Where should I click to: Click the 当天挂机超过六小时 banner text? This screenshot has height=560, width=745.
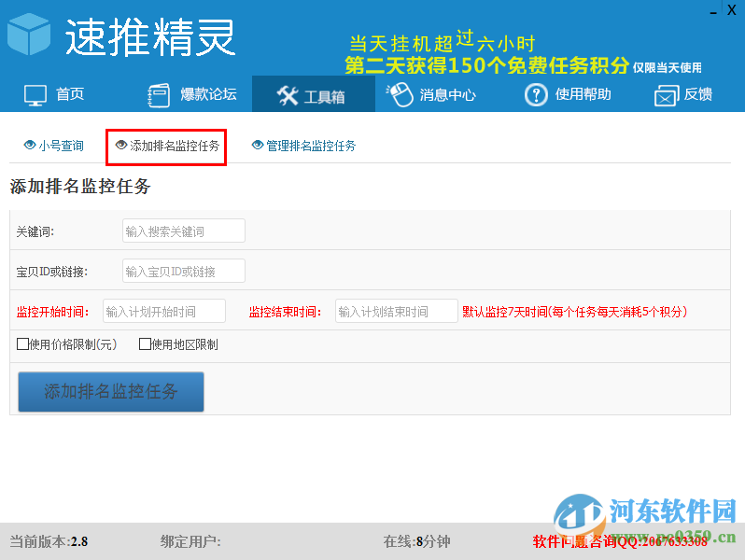tap(443, 42)
